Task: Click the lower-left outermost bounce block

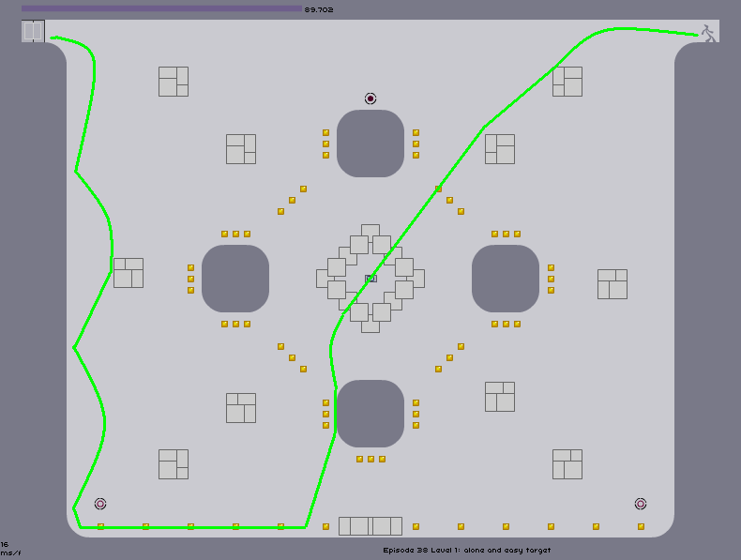Action: 174,464
